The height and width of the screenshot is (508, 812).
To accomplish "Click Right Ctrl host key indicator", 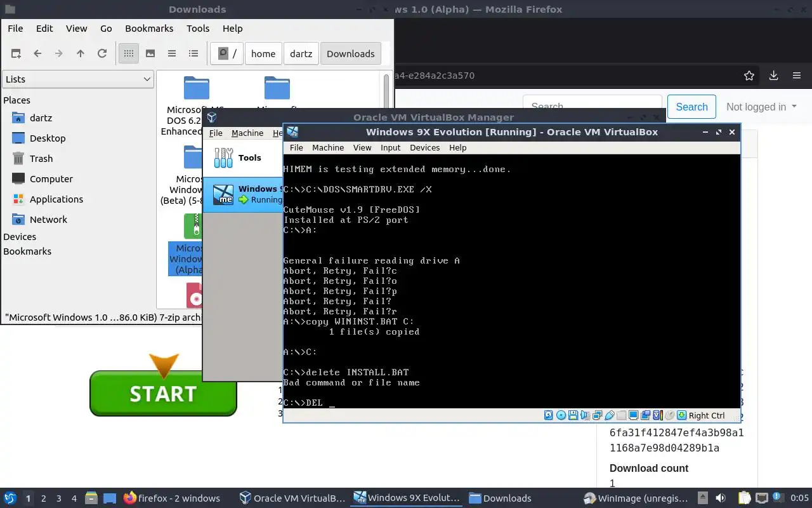I will click(x=702, y=415).
